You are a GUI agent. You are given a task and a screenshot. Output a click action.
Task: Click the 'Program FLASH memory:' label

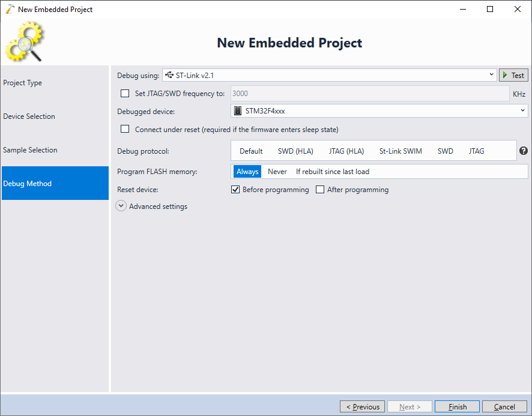click(x=157, y=172)
